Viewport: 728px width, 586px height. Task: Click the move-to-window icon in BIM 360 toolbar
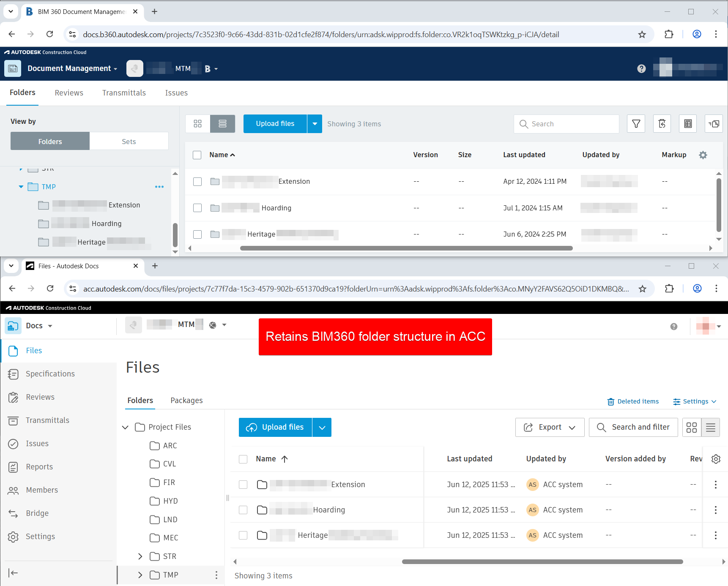coord(714,124)
